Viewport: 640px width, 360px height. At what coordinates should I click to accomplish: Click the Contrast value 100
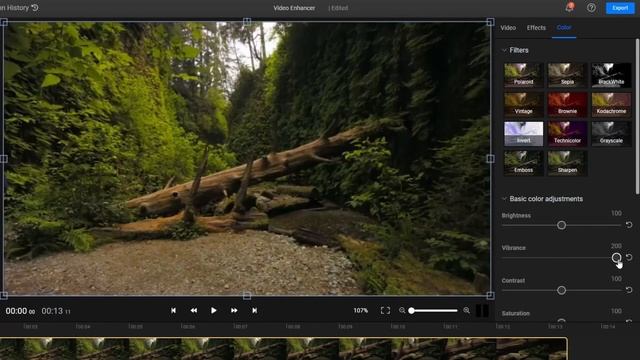616,278
